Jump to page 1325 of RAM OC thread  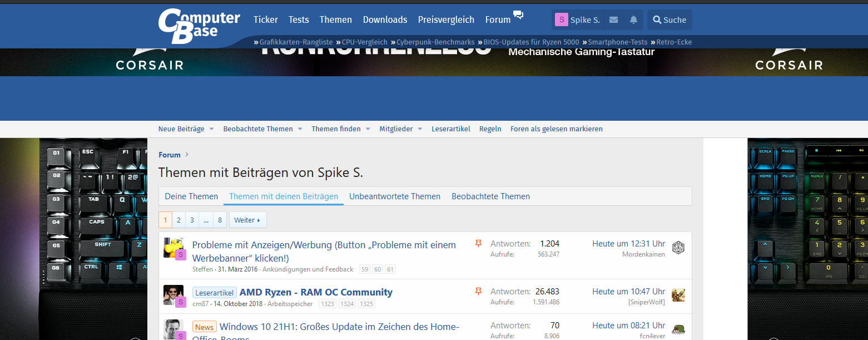coord(366,304)
